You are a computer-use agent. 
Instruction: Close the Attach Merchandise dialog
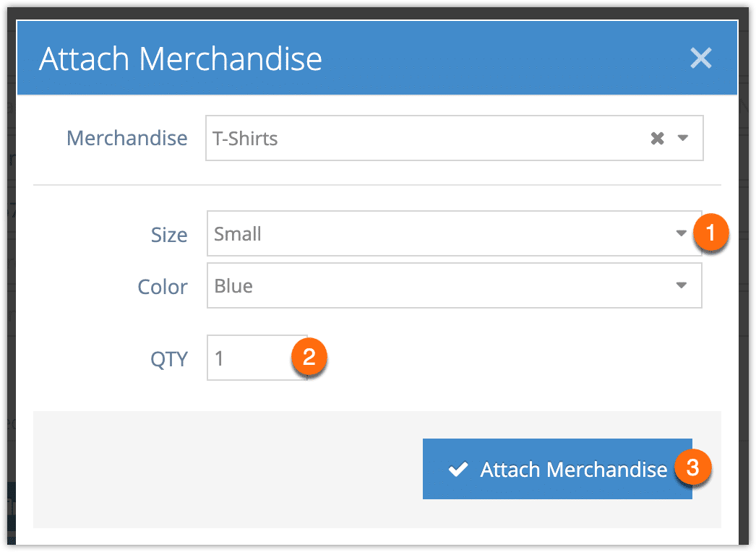[700, 59]
